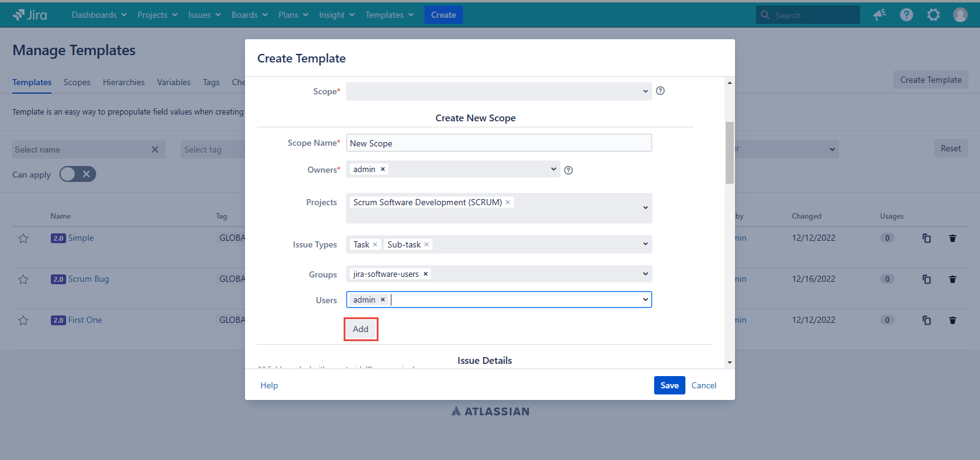Open the administration gear icon

pyautogui.click(x=933, y=15)
